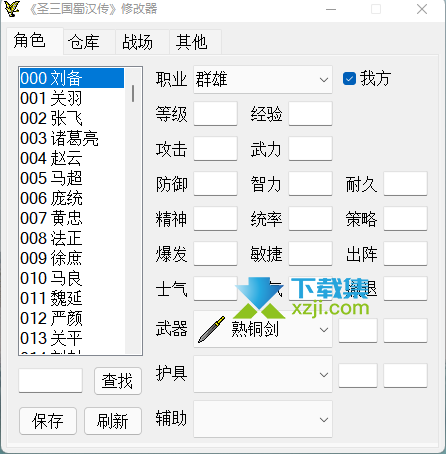Toggle the 我方 checkbox

(x=349, y=79)
